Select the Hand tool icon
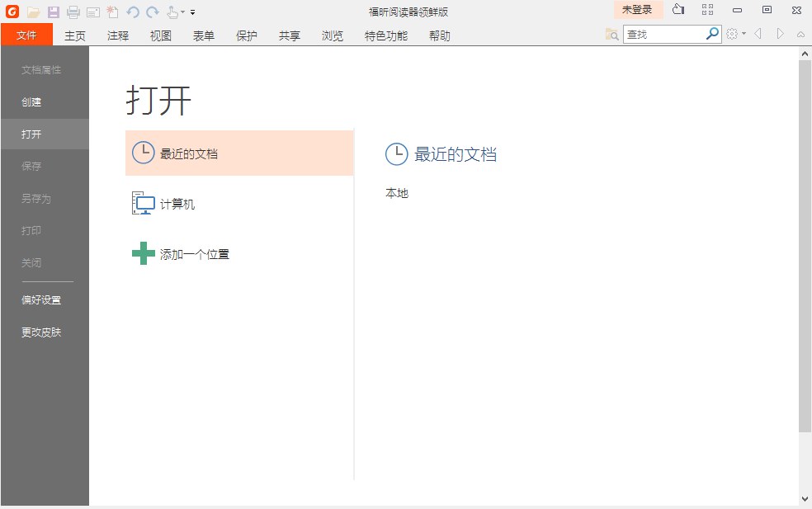This screenshot has width=812, height=509. pyautogui.click(x=171, y=12)
